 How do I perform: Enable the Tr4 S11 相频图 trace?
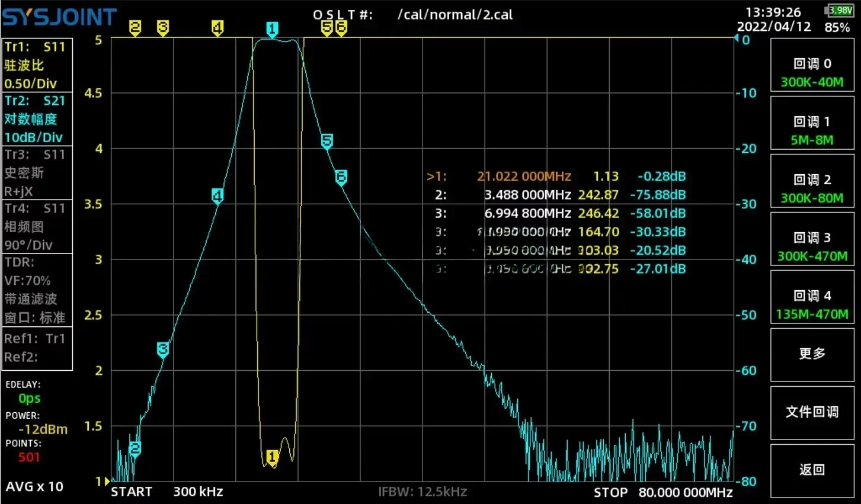[37, 227]
